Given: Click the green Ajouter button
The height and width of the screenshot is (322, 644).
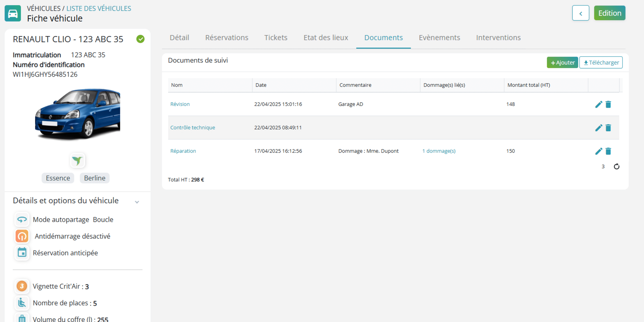Looking at the screenshot, I should pos(562,63).
